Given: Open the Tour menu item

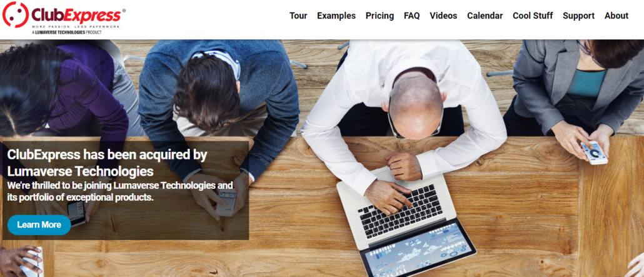Looking at the screenshot, I should coord(298,16).
